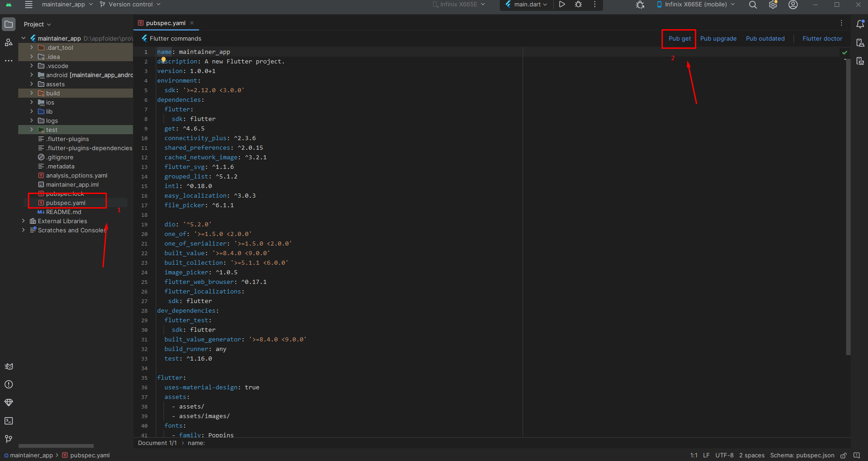Collapse the maintainer_app project root
This screenshot has width=868, height=461.
tap(23, 38)
